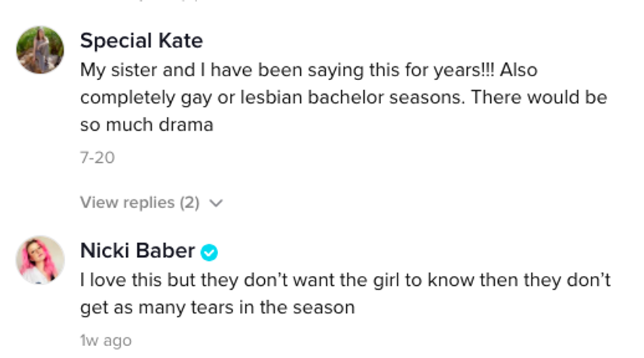Image resolution: width=644 pixels, height=358 pixels.
Task: Click the word "lesbian" in Kate's comment
Action: [246, 97]
